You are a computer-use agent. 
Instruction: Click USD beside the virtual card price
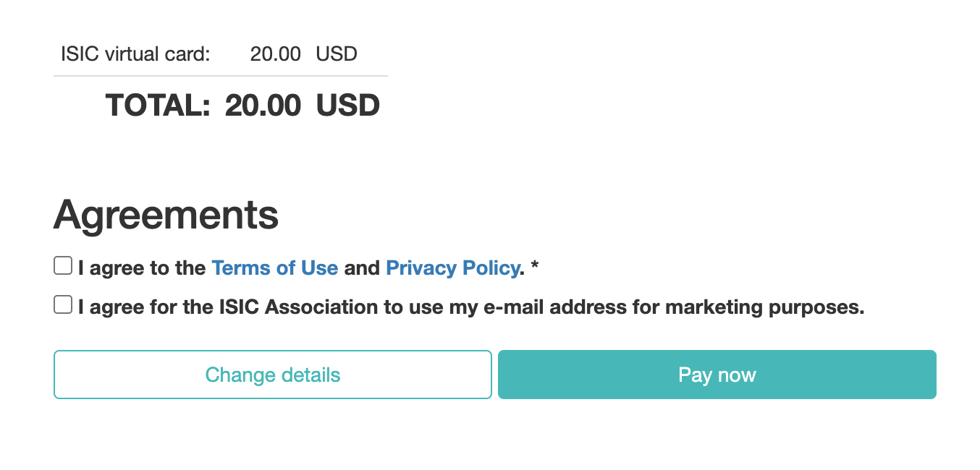point(337,54)
